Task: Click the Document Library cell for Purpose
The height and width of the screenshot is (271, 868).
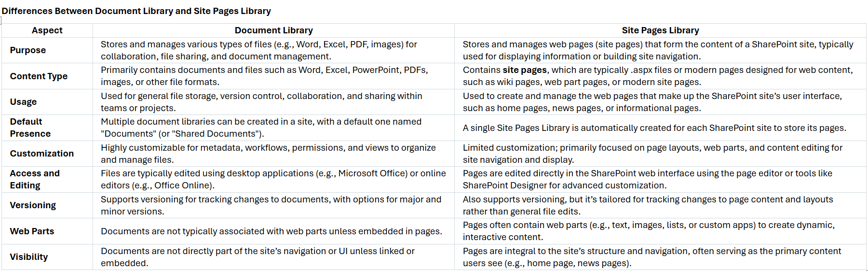Action: point(259,50)
